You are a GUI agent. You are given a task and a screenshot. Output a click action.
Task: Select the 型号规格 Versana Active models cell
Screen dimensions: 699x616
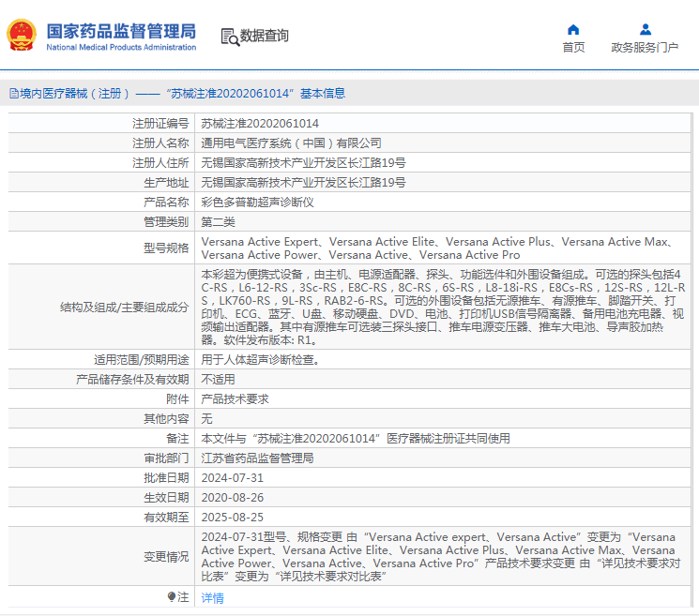[x=443, y=248]
